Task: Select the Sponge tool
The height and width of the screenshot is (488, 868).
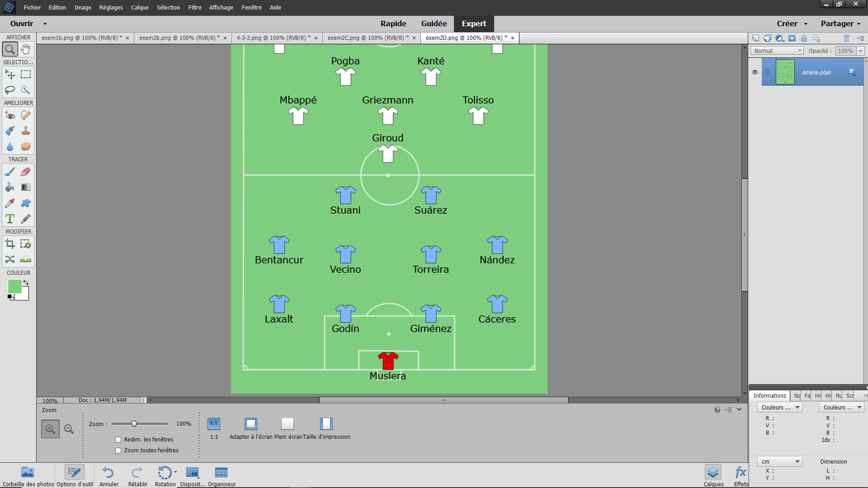Action: click(26, 146)
